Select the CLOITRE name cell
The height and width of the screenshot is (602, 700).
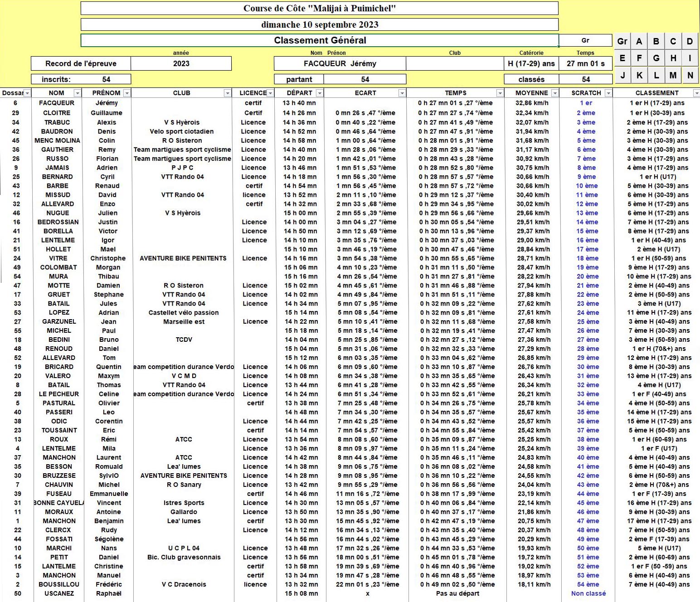57,113
